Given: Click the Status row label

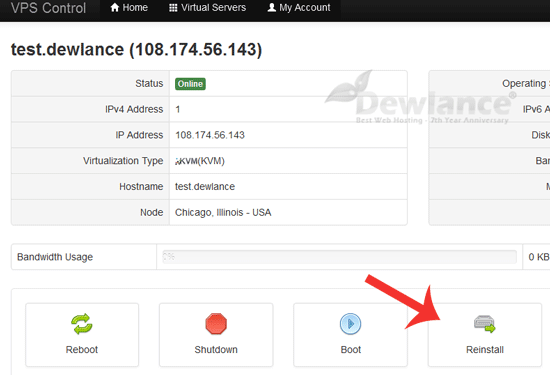Looking at the screenshot, I should 149,83.
